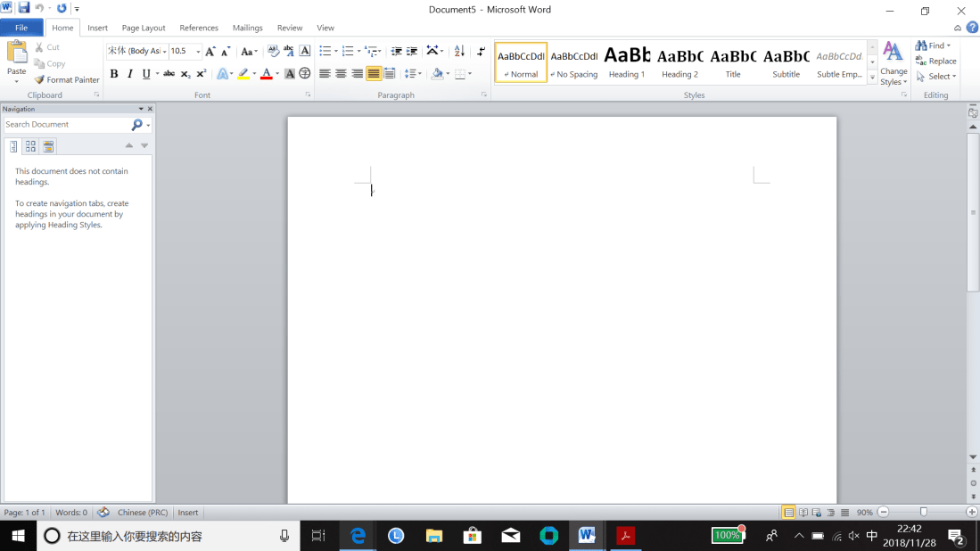Open the font size dropdown
Image resolution: width=980 pixels, height=551 pixels.
coord(197,51)
